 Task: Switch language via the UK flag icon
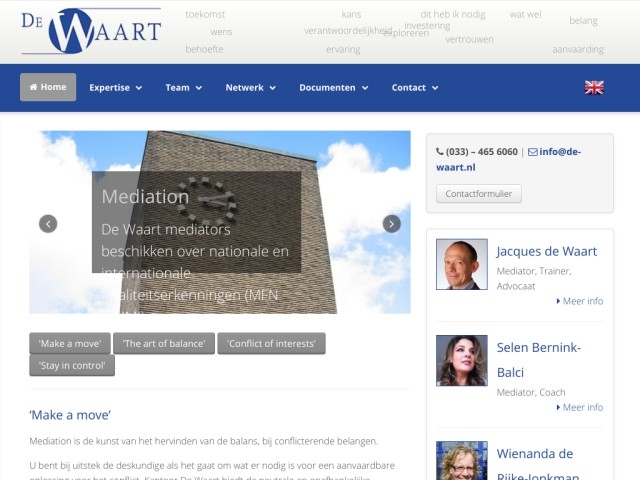(594, 87)
